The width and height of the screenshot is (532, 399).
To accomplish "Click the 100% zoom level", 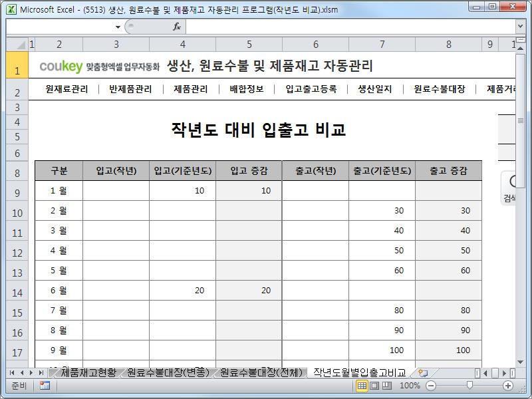I will pos(410,386).
